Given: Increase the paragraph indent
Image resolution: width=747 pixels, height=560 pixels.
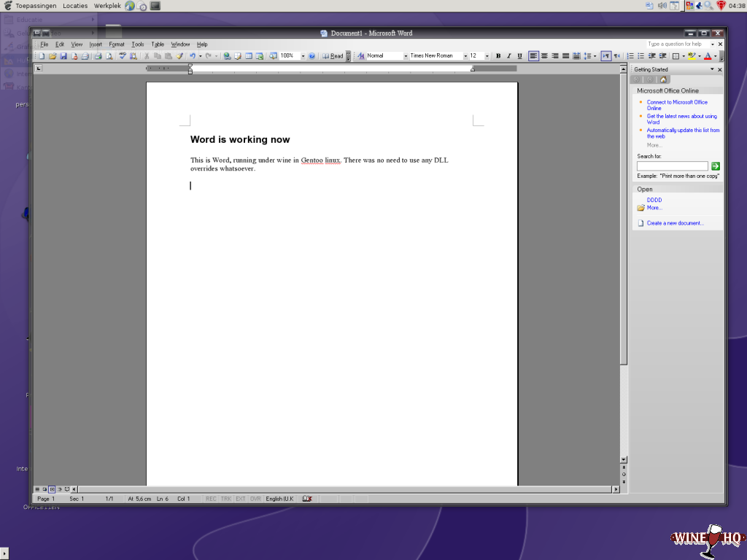Looking at the screenshot, I should click(x=662, y=56).
